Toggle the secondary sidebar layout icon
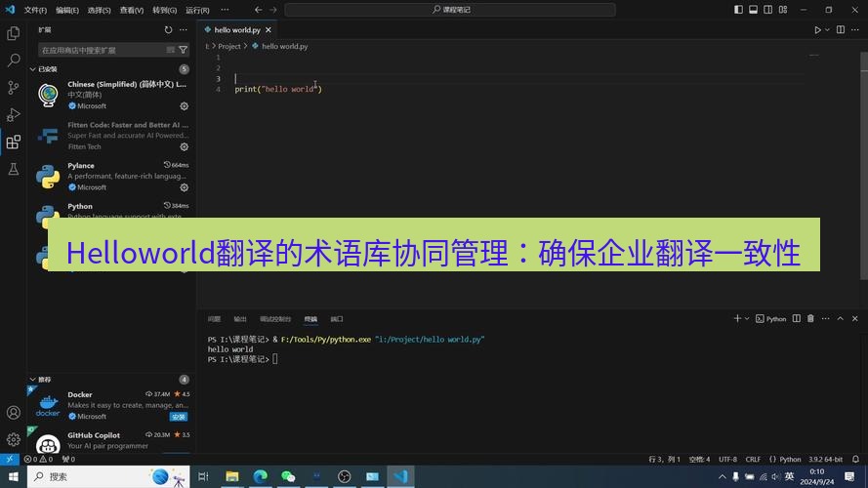Screen dimensions: 868x488 point(768,10)
